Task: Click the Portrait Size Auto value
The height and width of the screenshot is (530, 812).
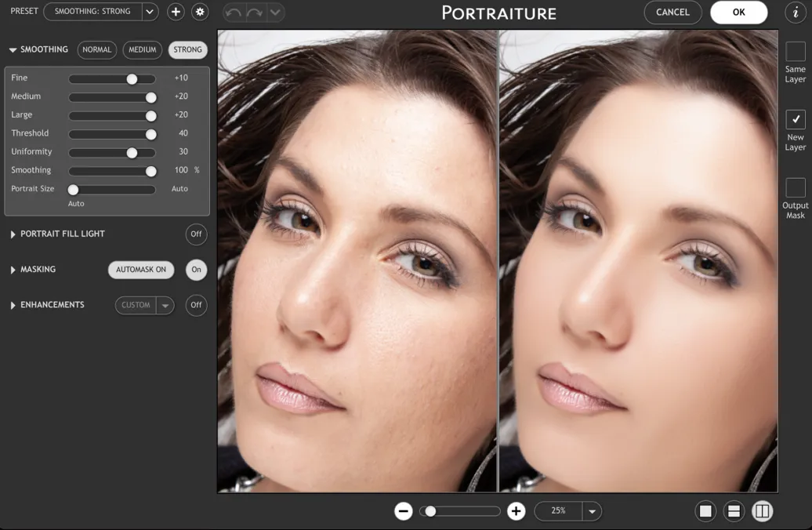Action: coord(179,189)
